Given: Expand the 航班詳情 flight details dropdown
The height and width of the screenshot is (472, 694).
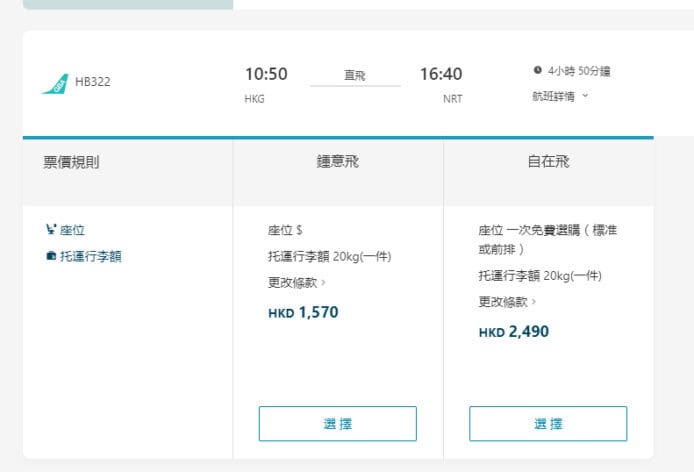Looking at the screenshot, I should (x=561, y=97).
